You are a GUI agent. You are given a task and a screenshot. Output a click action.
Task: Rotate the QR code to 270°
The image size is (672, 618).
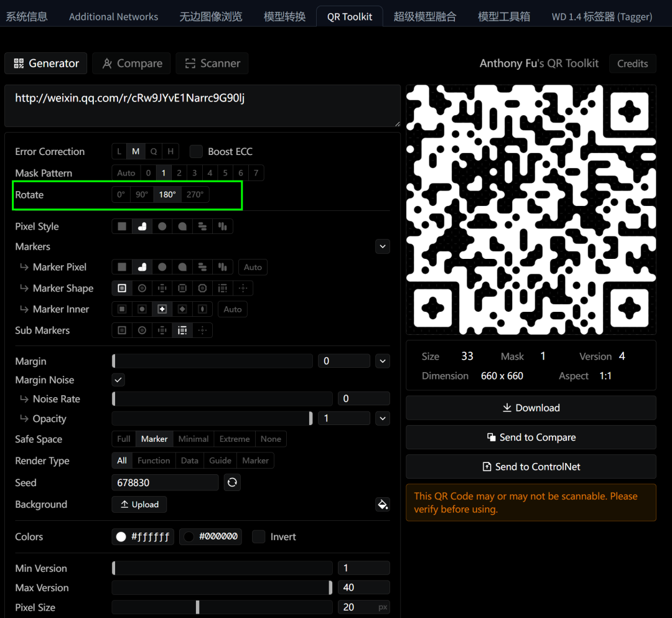click(195, 195)
